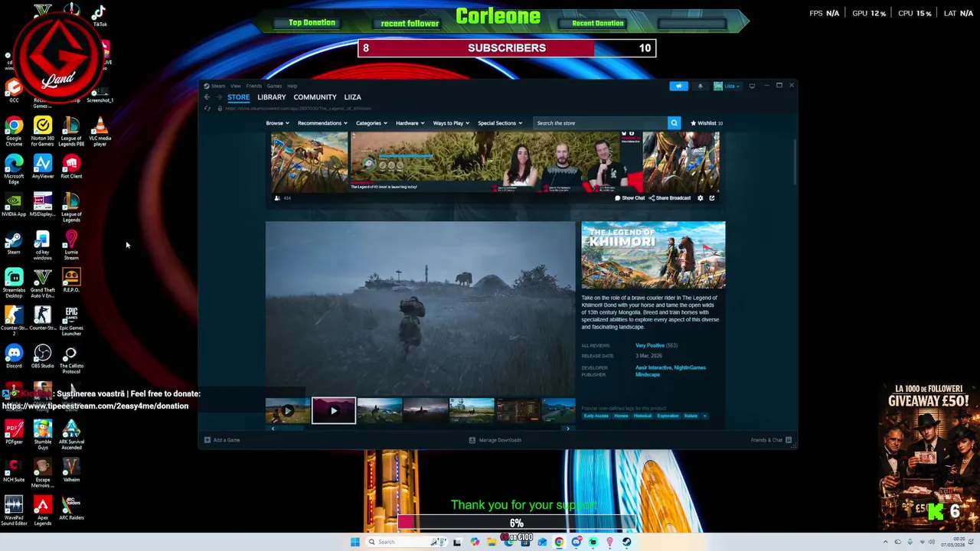Open the Steam desktop shortcut
The height and width of the screenshot is (551, 980).
click(14, 243)
